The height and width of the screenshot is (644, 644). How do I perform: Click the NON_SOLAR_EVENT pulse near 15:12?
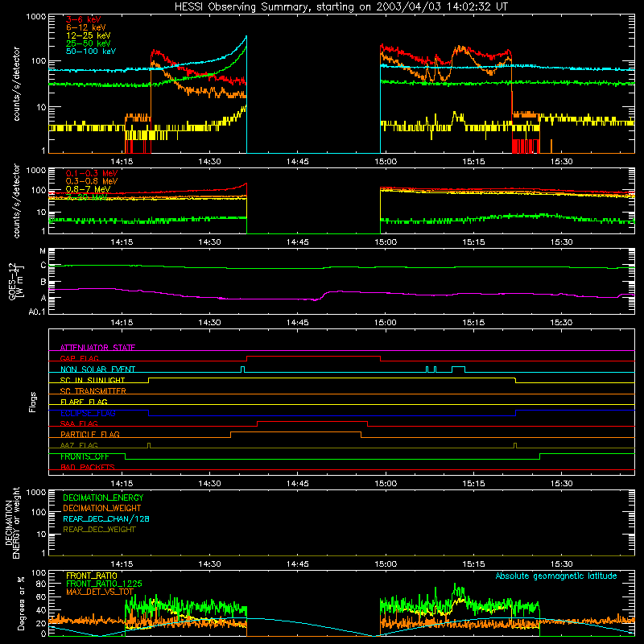coord(458,369)
